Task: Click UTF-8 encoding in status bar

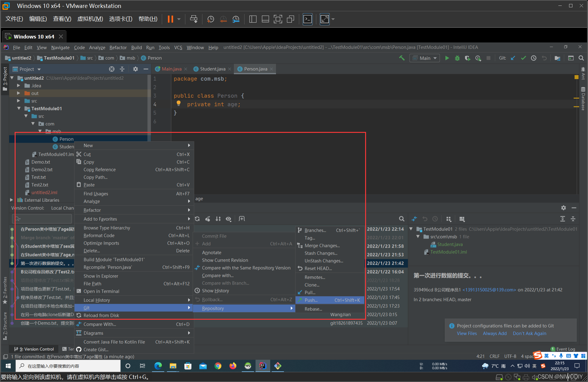Action: tap(510, 356)
